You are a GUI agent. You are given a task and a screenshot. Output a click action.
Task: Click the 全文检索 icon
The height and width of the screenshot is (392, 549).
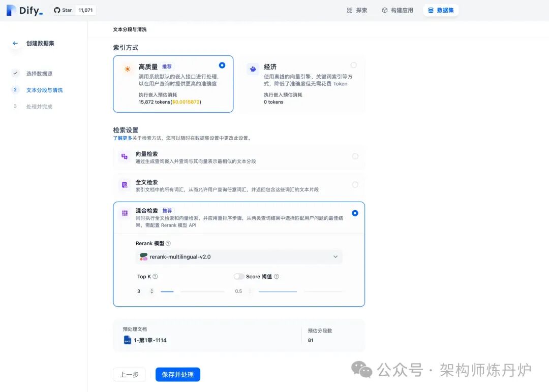[125, 185]
